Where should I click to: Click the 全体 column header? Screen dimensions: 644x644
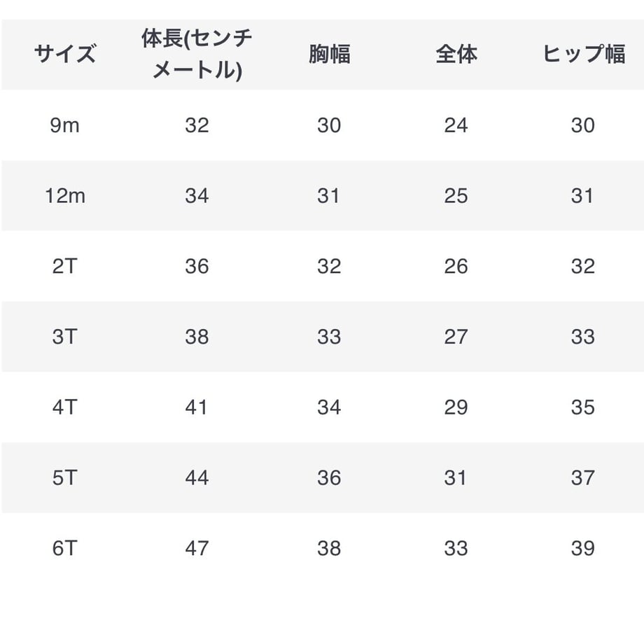coord(456,54)
